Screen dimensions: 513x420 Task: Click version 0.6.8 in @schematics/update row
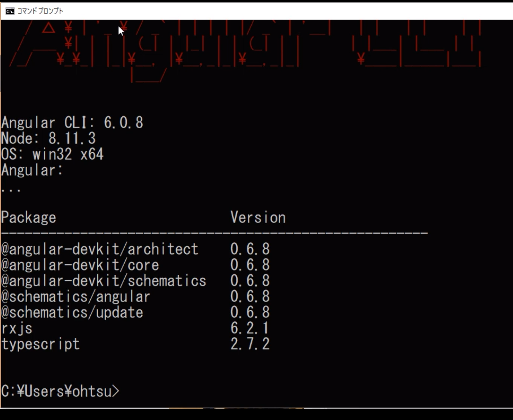click(250, 312)
